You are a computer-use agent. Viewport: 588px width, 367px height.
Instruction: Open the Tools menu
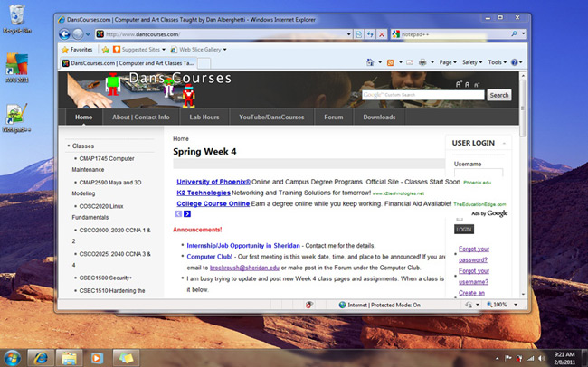(498, 62)
